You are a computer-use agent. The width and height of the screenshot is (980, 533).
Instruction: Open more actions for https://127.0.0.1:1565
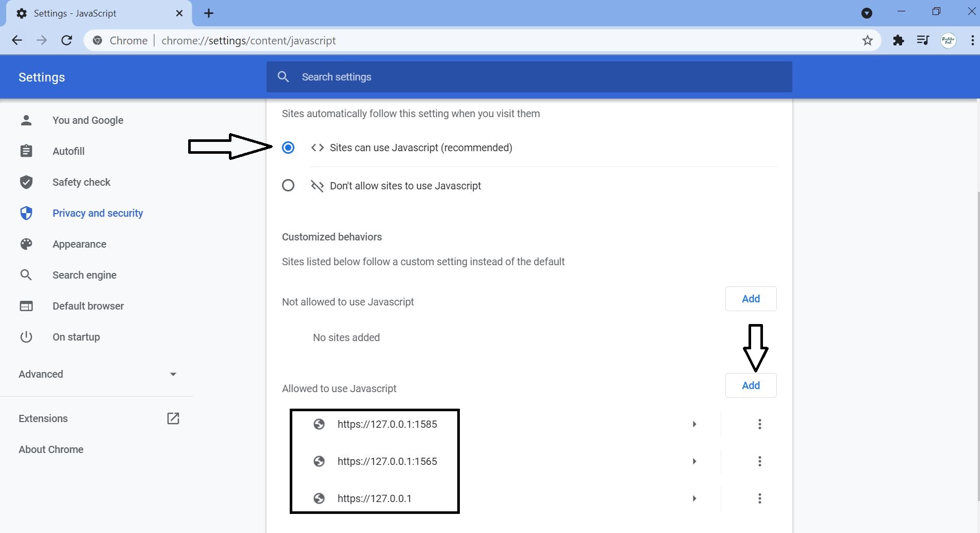[759, 461]
